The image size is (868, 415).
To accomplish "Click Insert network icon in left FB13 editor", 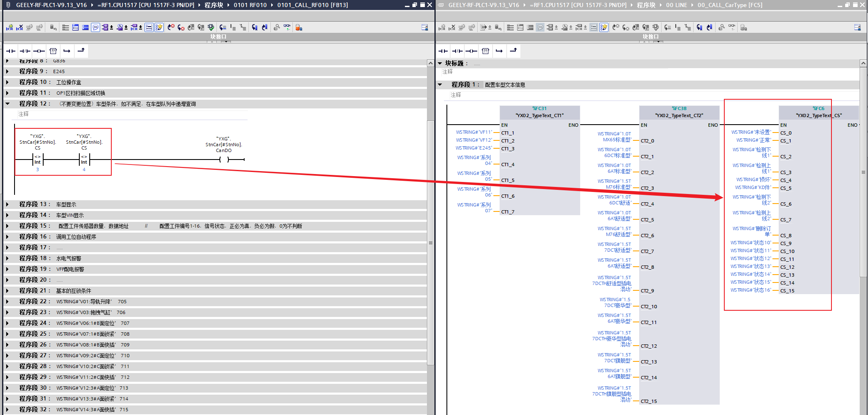I will point(10,27).
